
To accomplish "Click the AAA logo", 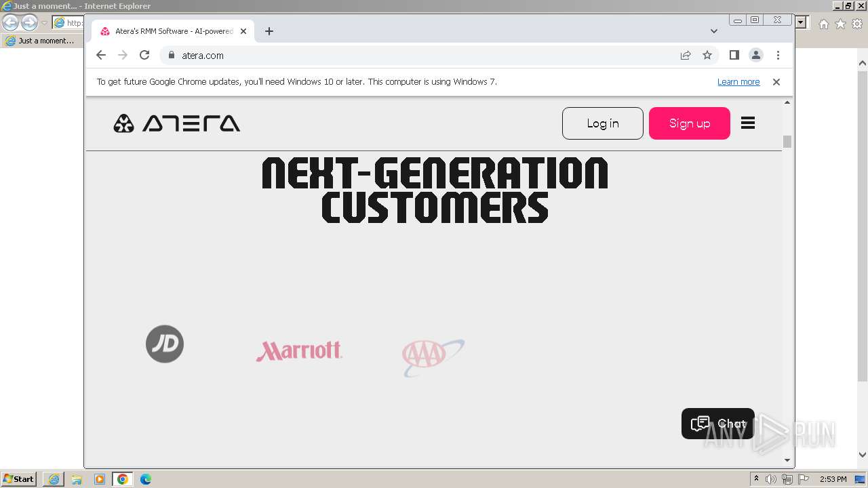I will coord(433,357).
